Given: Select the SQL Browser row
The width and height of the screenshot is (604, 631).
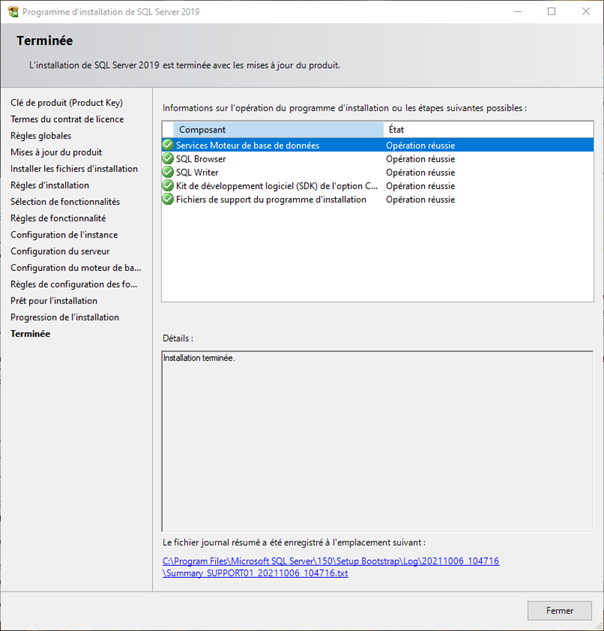Looking at the screenshot, I should 377,159.
